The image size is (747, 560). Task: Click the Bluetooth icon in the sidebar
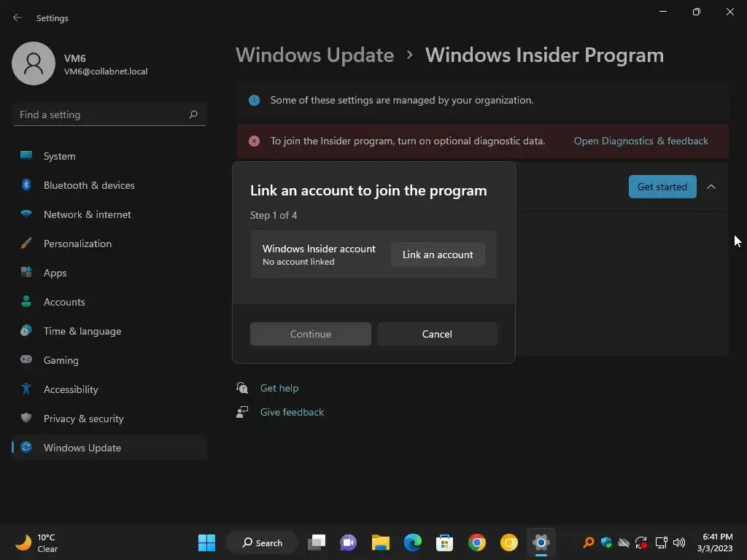pos(26,184)
